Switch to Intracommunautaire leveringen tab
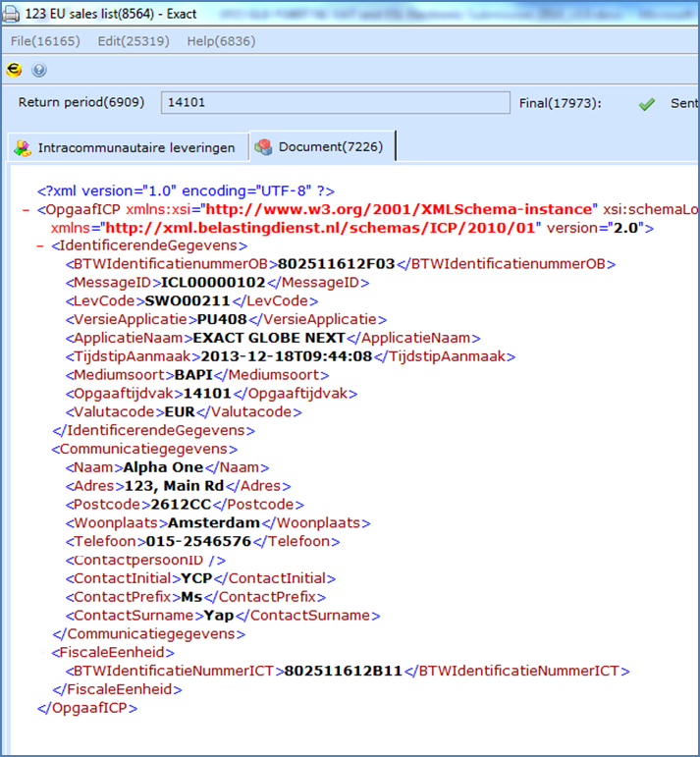This screenshot has height=757, width=700. click(129, 147)
